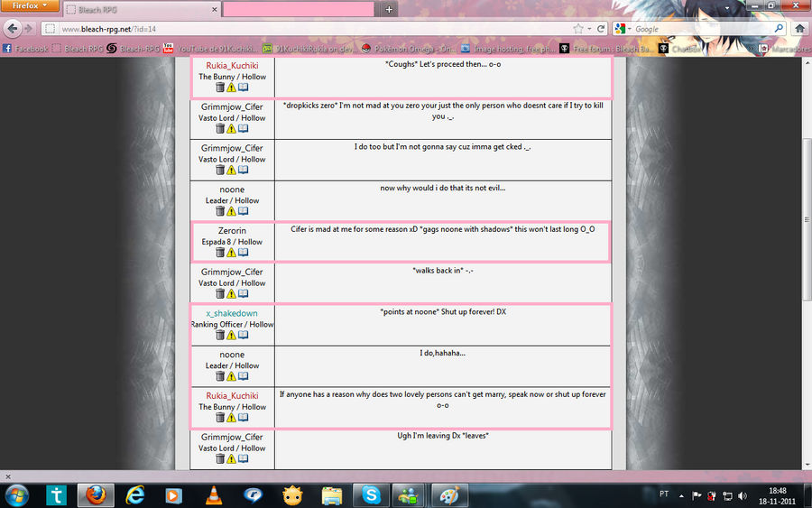Screen dimensions: 812x508
Task: Show hidden system tray icons
Action: [x=681, y=496]
